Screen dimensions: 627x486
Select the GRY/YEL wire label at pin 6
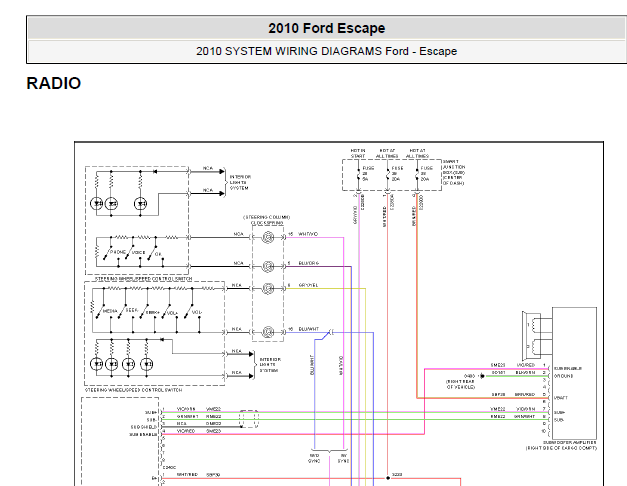click(308, 285)
